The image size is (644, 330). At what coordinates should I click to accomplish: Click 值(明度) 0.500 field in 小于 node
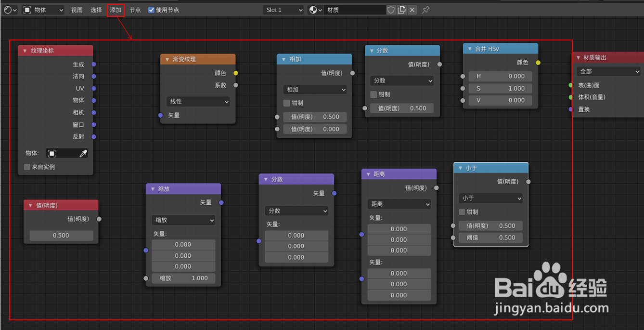(x=490, y=225)
